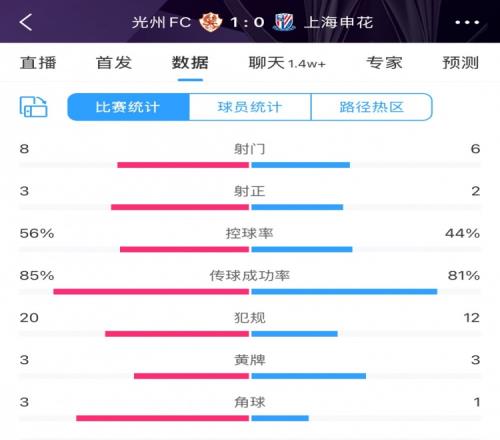This screenshot has height=440, width=500.
Task: Open the 首发 tab
Action: (114, 63)
